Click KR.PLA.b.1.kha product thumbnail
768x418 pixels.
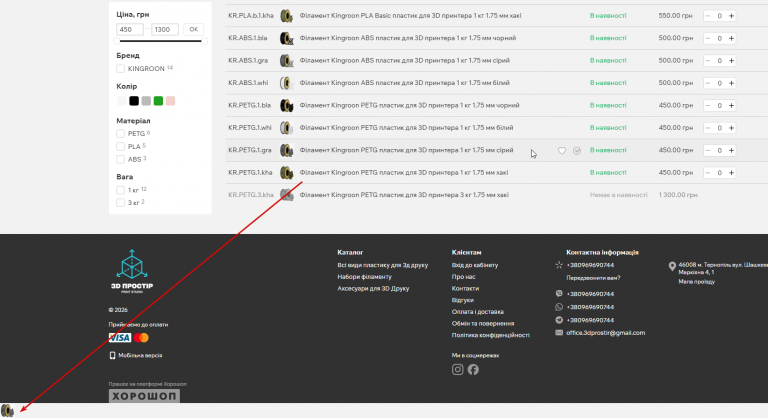(x=287, y=16)
